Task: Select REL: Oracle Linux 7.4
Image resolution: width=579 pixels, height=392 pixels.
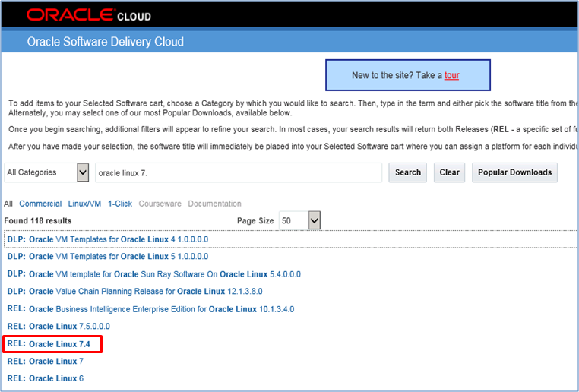Action: click(49, 344)
